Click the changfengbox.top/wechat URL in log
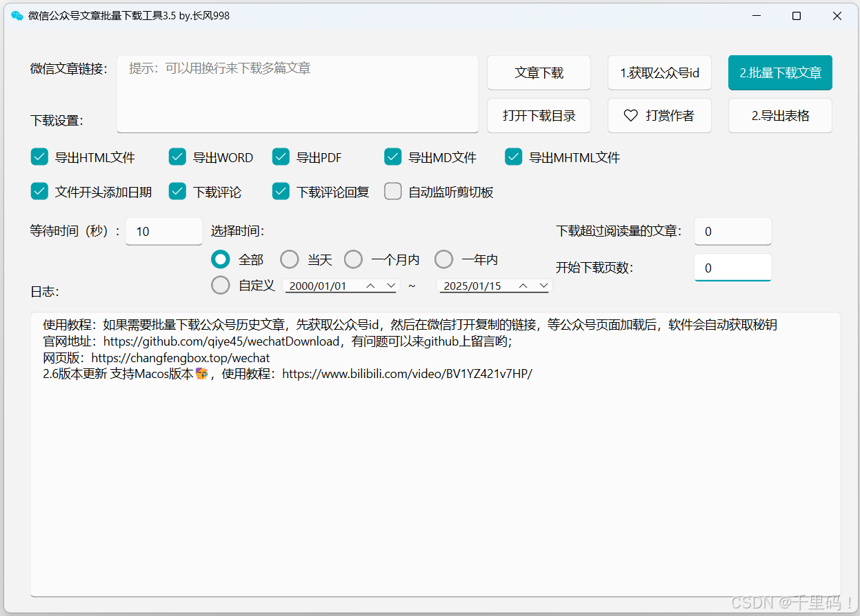Image resolution: width=860 pixels, height=616 pixels. click(x=181, y=358)
